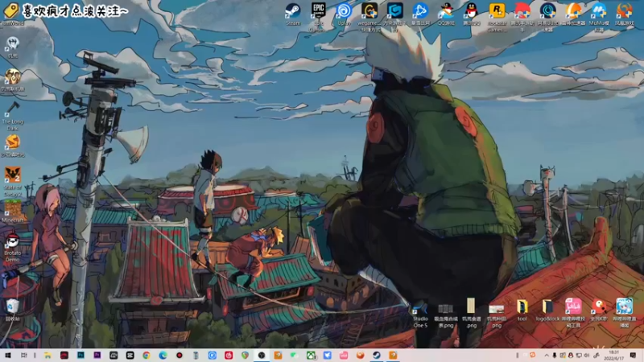This screenshot has height=362, width=644.
Task: Open Google Chrome from the taskbar
Action: pos(147,356)
